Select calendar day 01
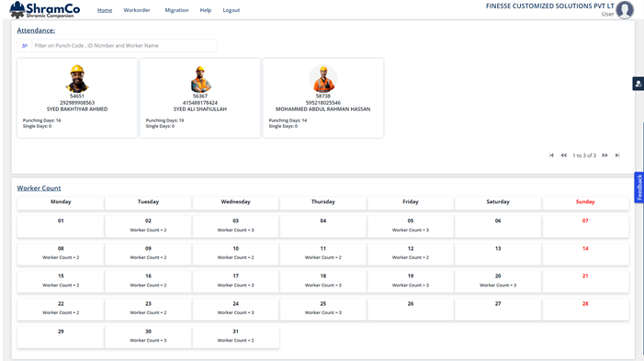This screenshot has height=361, width=644. tap(61, 226)
